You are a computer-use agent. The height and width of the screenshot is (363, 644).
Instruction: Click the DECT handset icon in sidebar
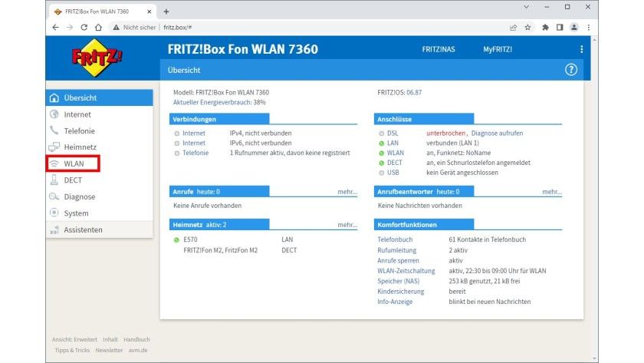54,180
